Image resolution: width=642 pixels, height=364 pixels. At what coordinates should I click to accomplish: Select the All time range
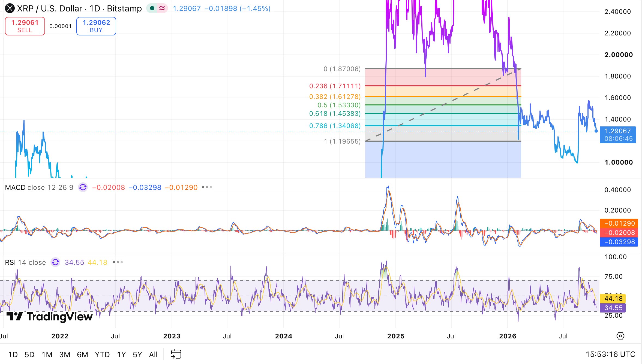(x=153, y=354)
